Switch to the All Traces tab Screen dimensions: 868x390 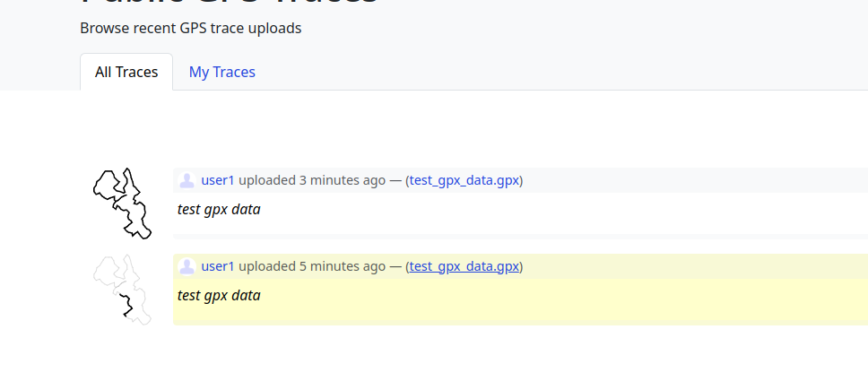pyautogui.click(x=126, y=72)
